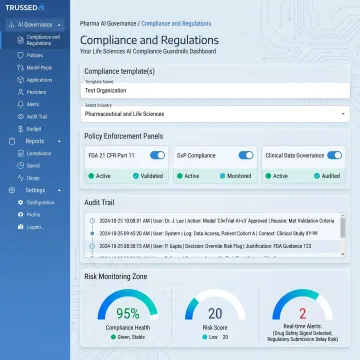Click the Audit Trail eye icon
Image resolution: width=360 pixels, height=360 pixels.
[x=20, y=117]
